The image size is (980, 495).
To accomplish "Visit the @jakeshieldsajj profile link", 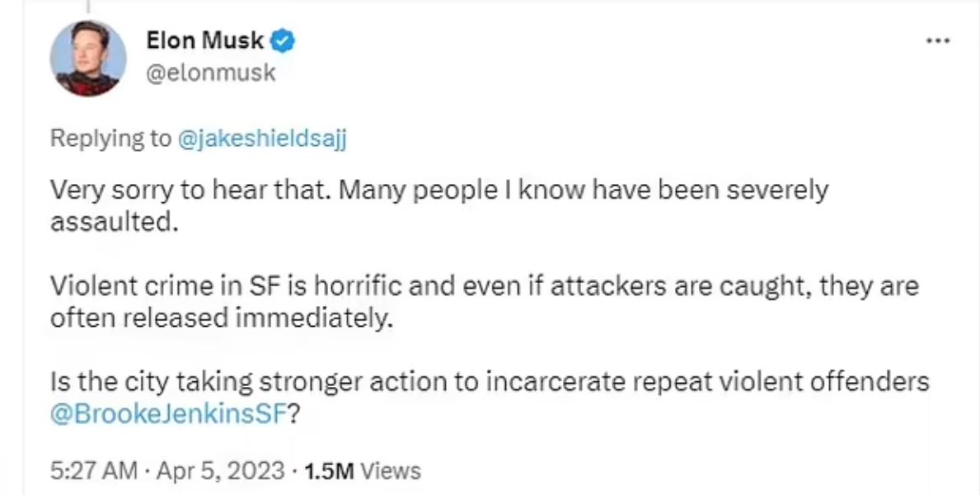I will tap(262, 139).
